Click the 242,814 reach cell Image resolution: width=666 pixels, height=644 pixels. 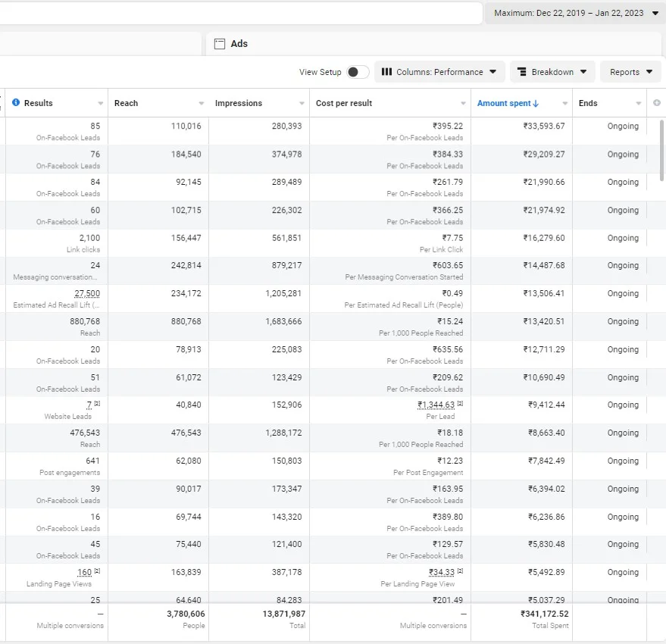(x=186, y=265)
